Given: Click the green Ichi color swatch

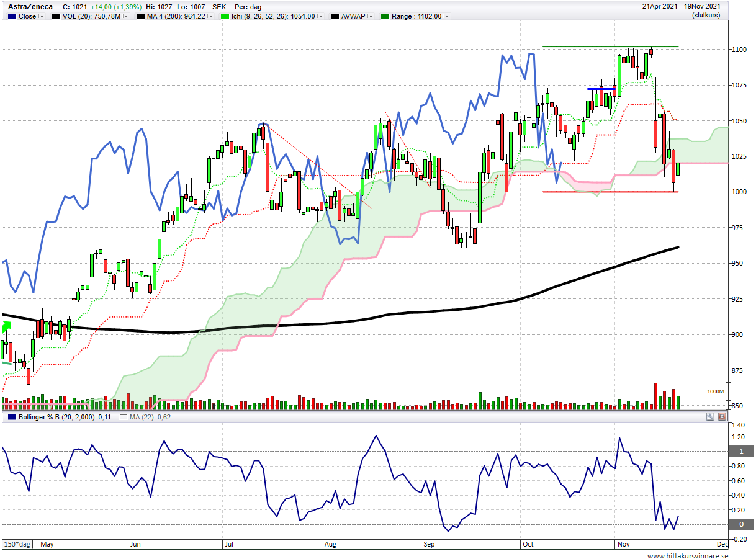Looking at the screenshot, I should 225,16.
